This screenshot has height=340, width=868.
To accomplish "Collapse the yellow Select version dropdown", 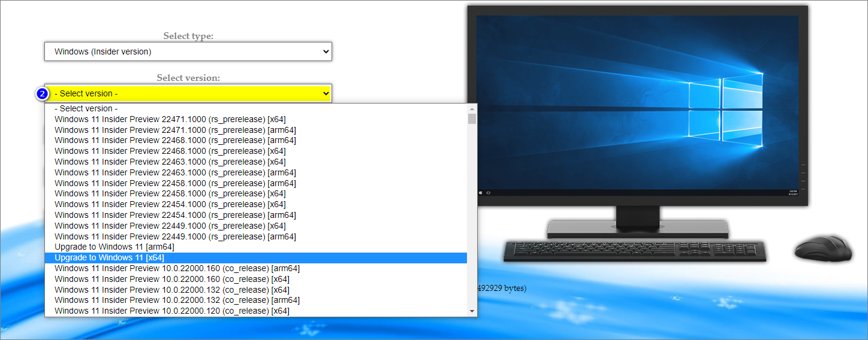I will [188, 93].
